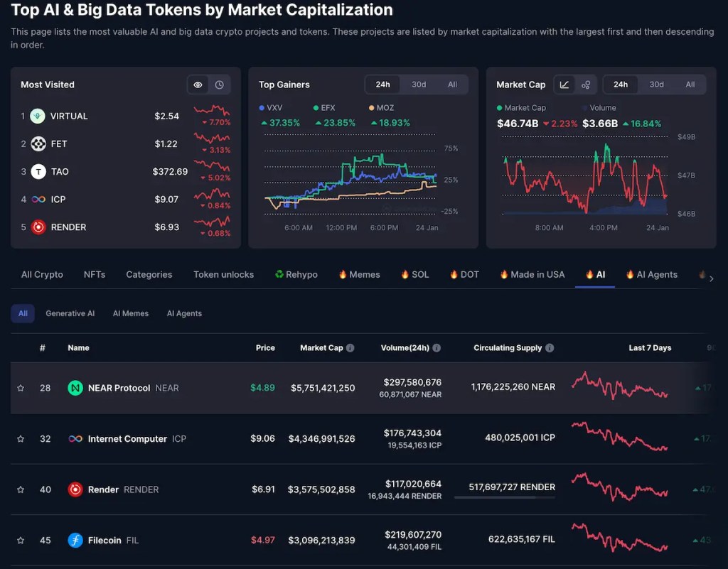Toggle the VXV series in Top Gainers
The height and width of the screenshot is (569, 728).
pyautogui.click(x=271, y=107)
